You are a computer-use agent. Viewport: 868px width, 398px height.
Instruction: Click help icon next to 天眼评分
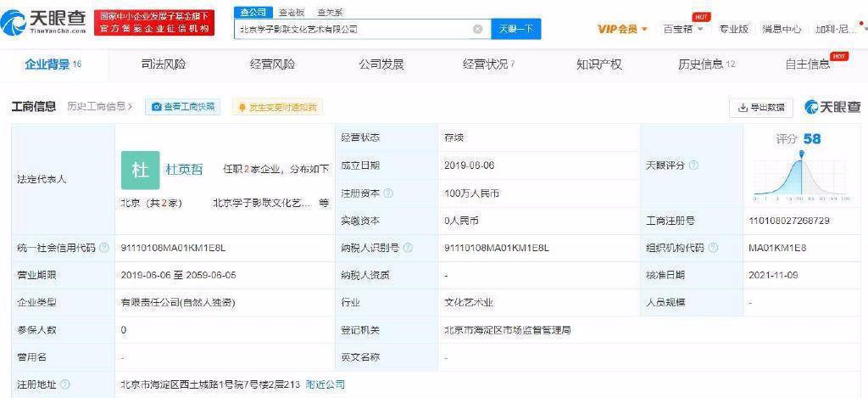click(693, 165)
